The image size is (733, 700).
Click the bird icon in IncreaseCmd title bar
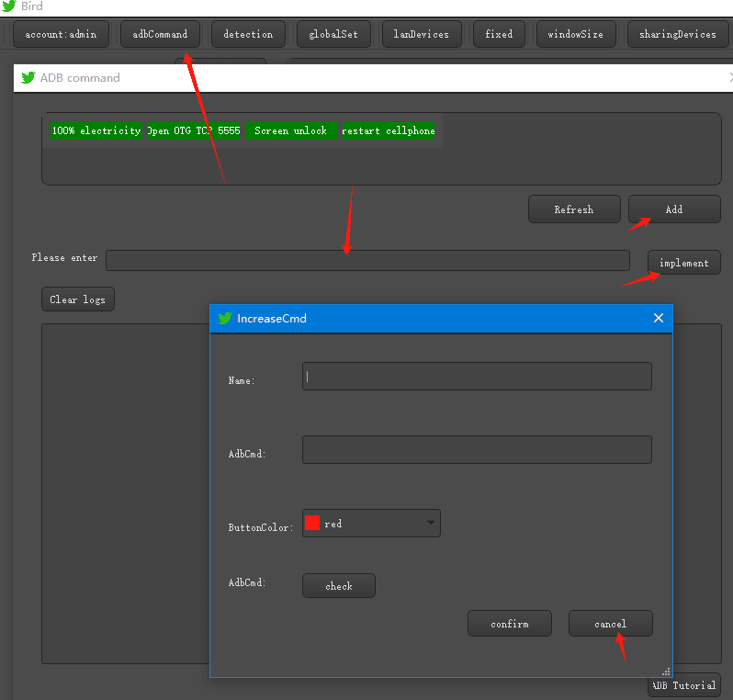(225, 318)
